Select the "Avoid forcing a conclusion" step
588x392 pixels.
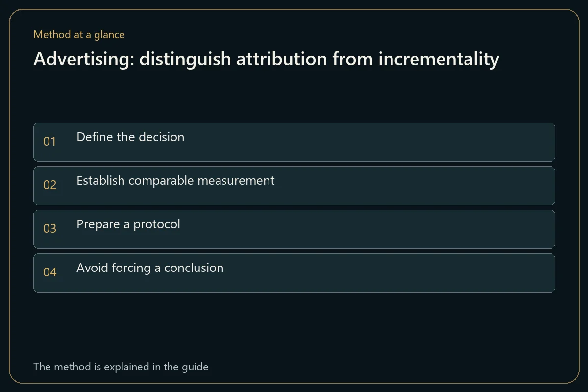pyautogui.click(x=294, y=273)
